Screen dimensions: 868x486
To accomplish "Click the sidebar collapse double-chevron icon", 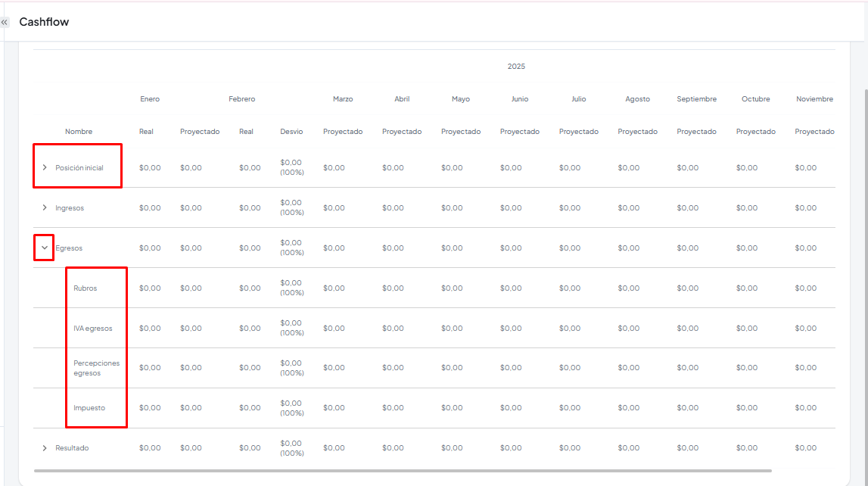I will click(x=5, y=23).
